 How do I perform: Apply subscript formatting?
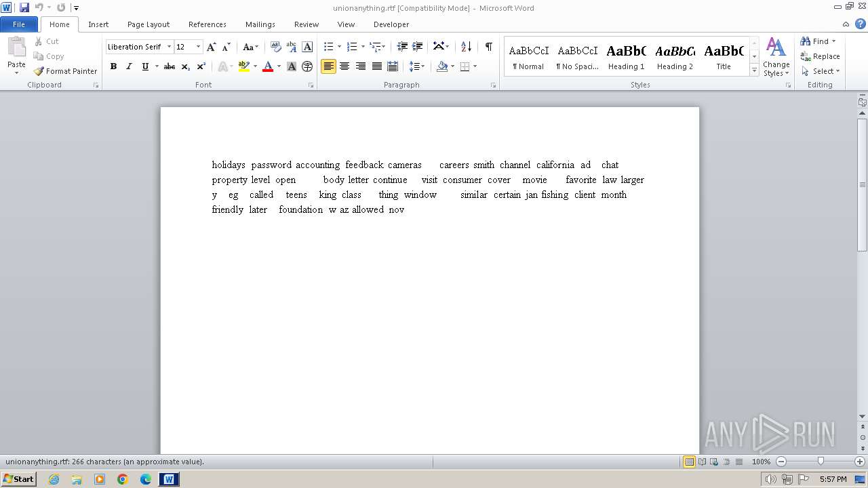[186, 66]
